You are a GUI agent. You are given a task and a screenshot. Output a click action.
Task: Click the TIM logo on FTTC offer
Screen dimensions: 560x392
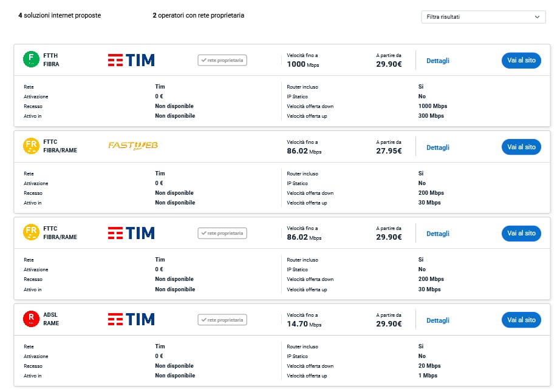pyautogui.click(x=131, y=233)
